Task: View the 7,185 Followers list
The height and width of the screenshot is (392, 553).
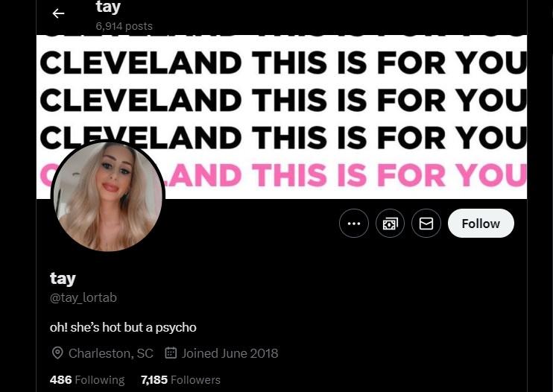Action: pyautogui.click(x=180, y=379)
